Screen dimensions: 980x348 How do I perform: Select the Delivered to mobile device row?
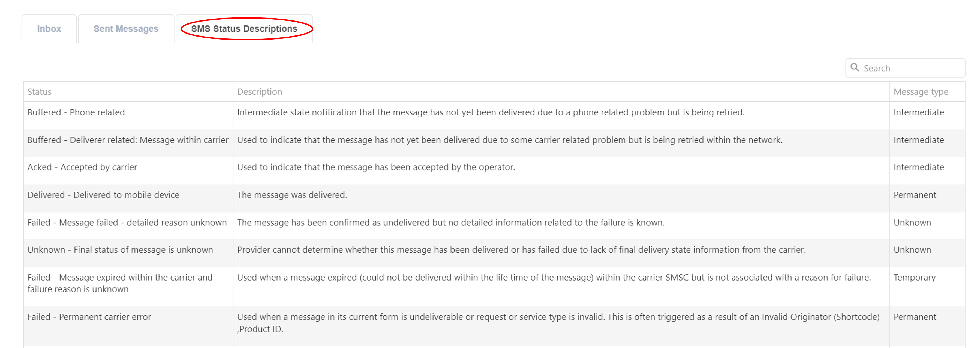coord(103,195)
